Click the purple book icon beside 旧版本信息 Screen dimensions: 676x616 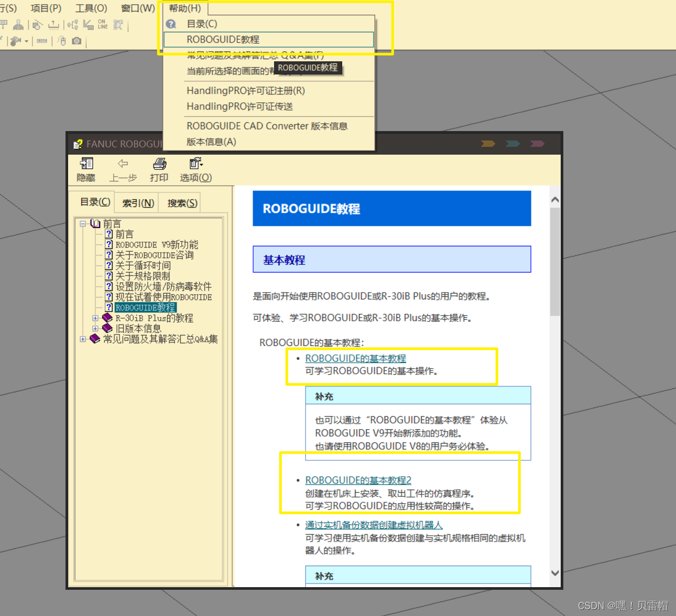[x=107, y=329]
